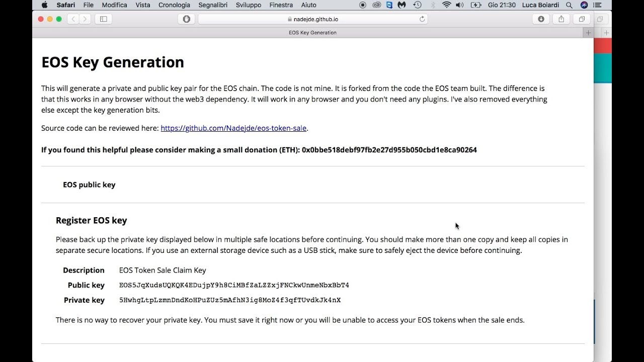Screen dimensions: 644x362
Task: Open the Vista menu
Action: [143, 5]
